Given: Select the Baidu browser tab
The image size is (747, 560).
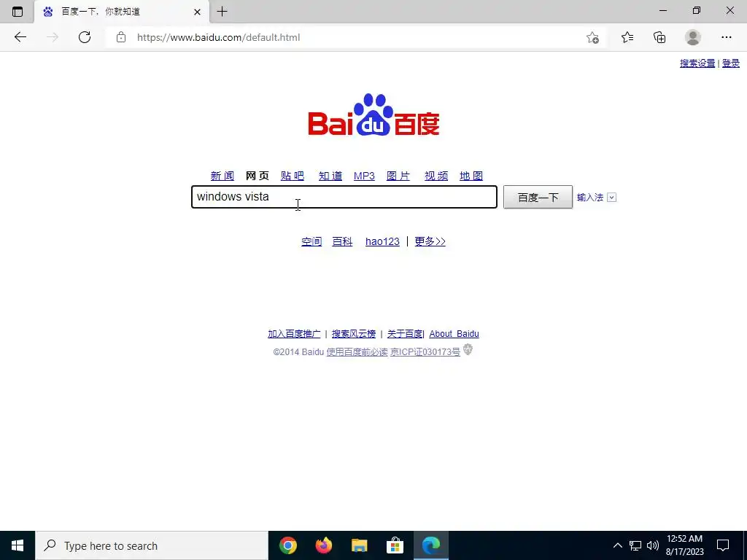Looking at the screenshot, I should pos(122,12).
